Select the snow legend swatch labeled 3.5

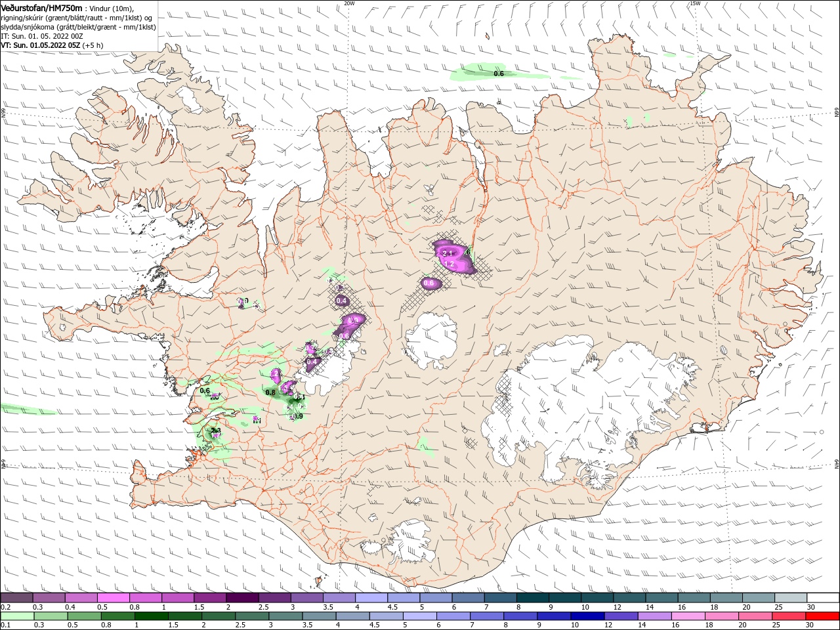point(339,598)
